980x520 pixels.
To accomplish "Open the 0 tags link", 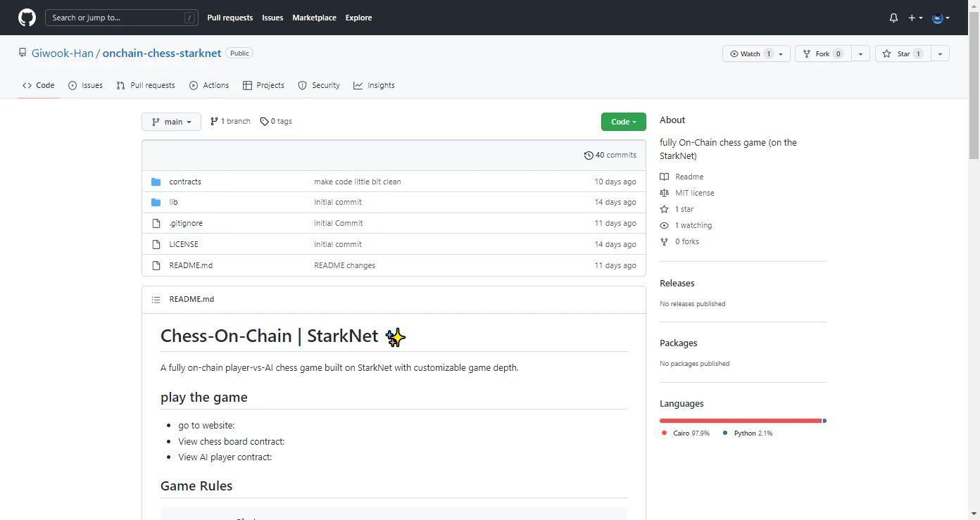I will pos(276,122).
